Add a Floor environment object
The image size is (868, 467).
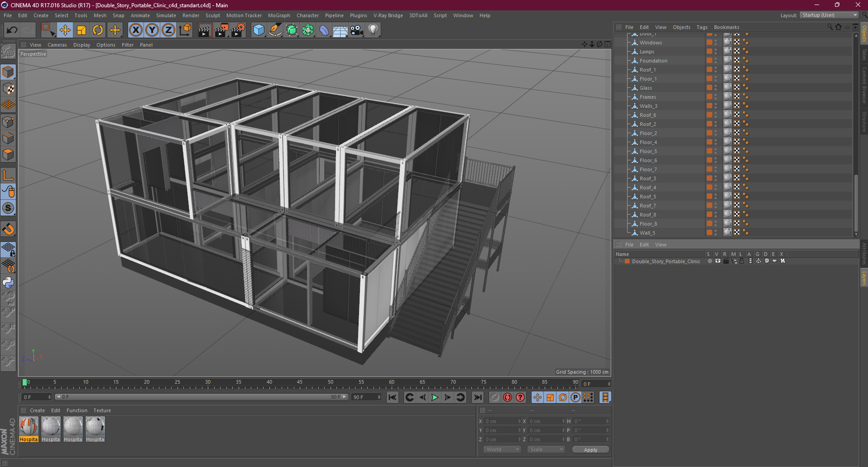pyautogui.click(x=340, y=30)
